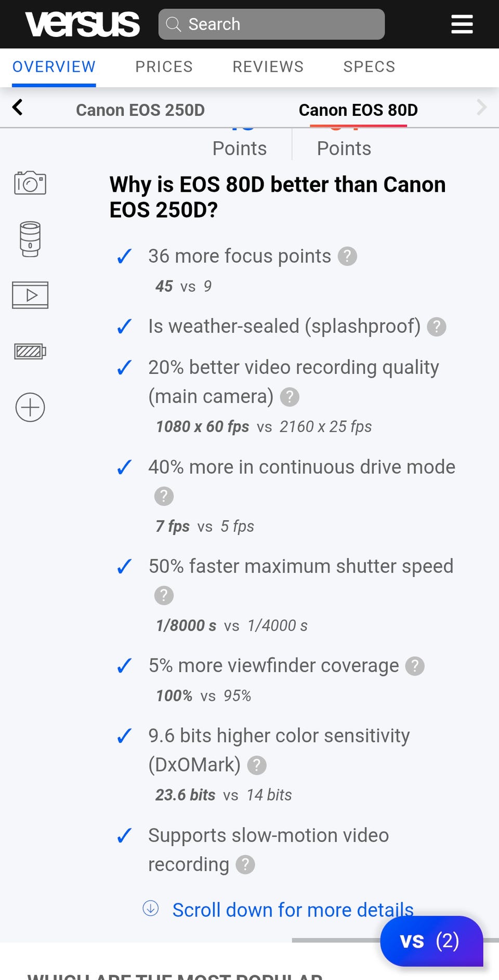Click the lens category sidebar icon
This screenshot has width=499, height=980.
(x=30, y=239)
